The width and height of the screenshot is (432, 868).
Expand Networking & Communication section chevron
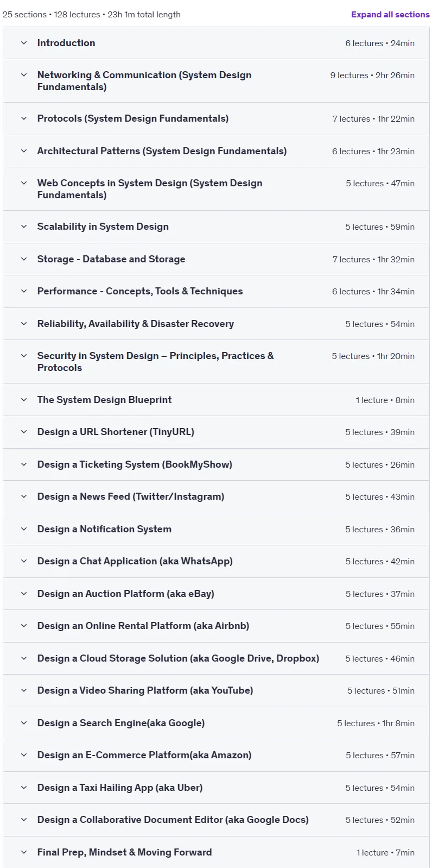tap(24, 75)
